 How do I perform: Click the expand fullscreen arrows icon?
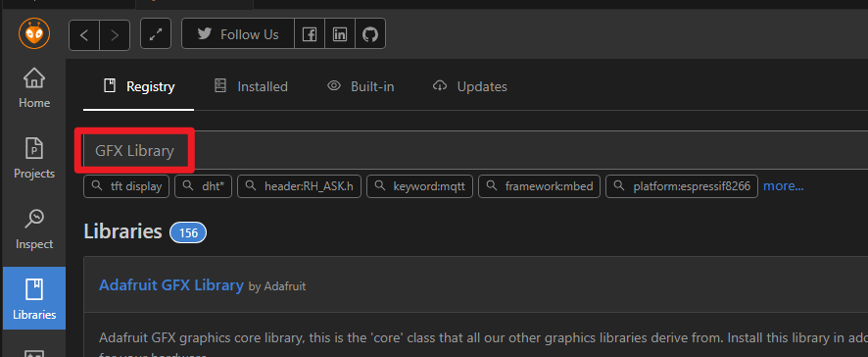click(156, 34)
